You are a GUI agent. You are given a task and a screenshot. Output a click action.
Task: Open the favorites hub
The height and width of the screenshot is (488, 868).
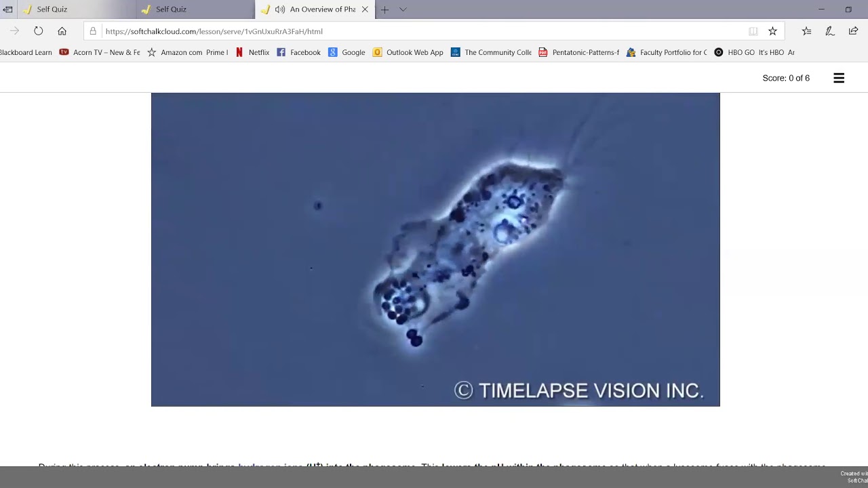click(x=806, y=31)
